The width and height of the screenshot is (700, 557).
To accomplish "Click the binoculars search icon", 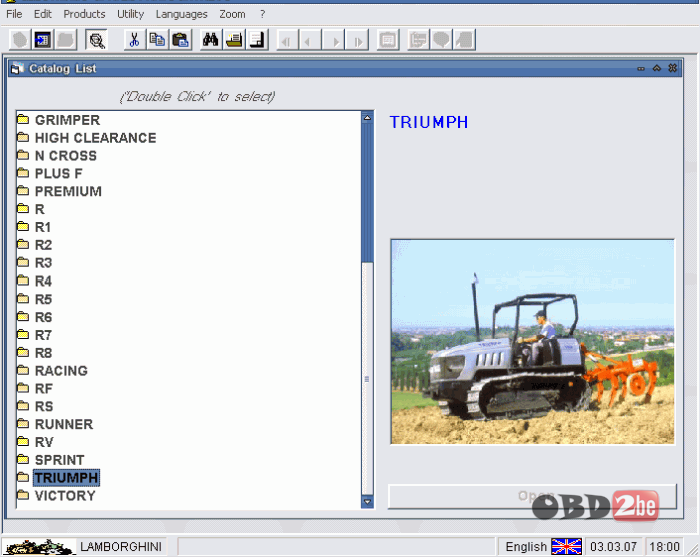I will [211, 40].
